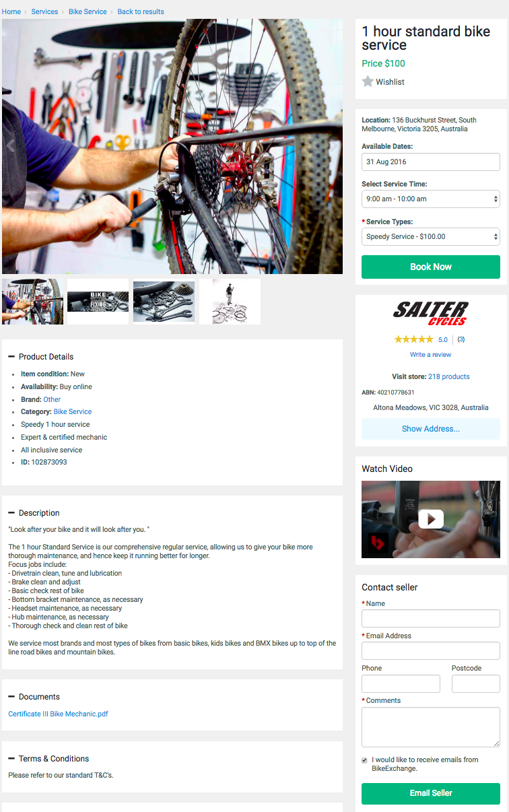
Task: Collapse the Description section
Action: (x=11, y=513)
